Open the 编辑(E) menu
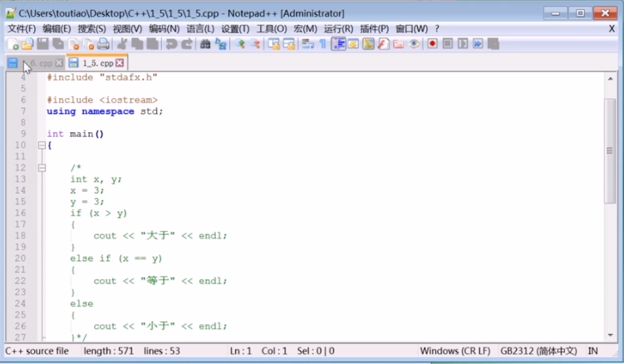This screenshot has height=364, width=624. point(57,29)
